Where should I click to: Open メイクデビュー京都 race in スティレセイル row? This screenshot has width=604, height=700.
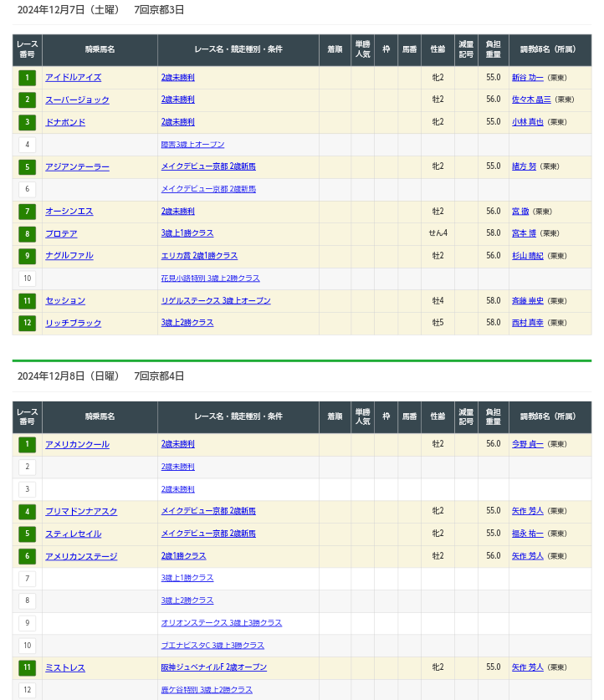pos(208,534)
